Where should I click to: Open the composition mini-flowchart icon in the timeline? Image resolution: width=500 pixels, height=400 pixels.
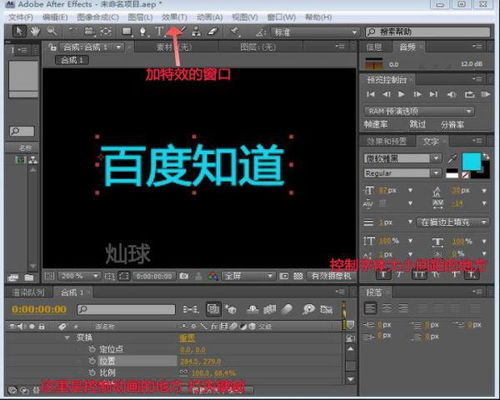191,310
